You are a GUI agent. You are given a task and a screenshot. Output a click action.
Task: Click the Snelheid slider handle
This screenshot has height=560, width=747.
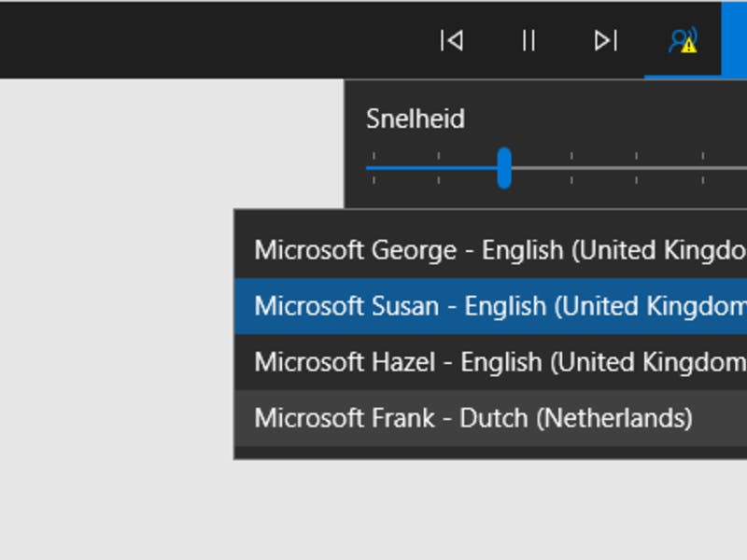click(x=504, y=168)
